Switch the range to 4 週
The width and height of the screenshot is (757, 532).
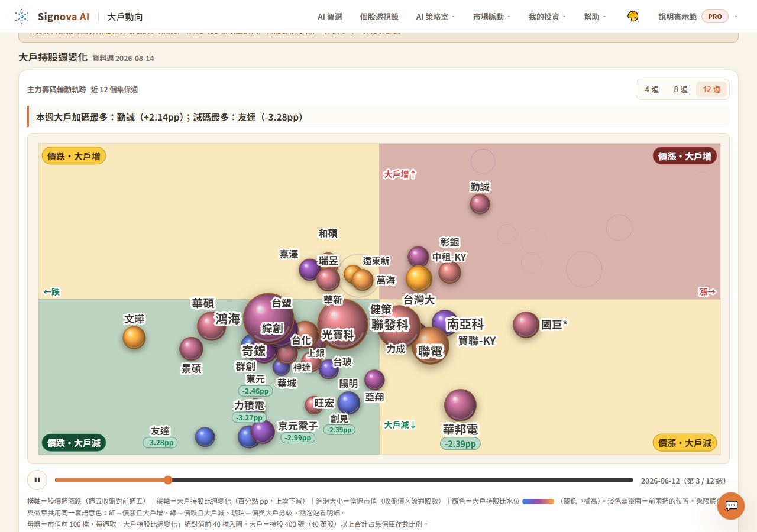point(651,89)
